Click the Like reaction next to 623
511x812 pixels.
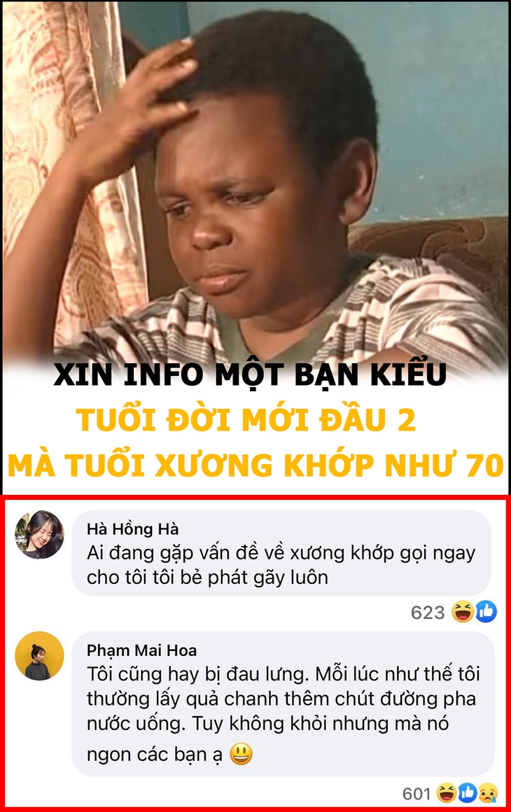[x=486, y=612]
